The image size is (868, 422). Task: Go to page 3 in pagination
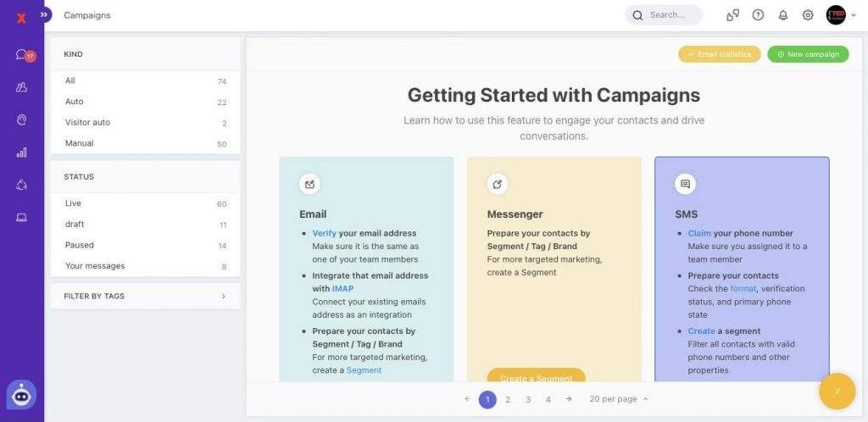[x=528, y=399]
